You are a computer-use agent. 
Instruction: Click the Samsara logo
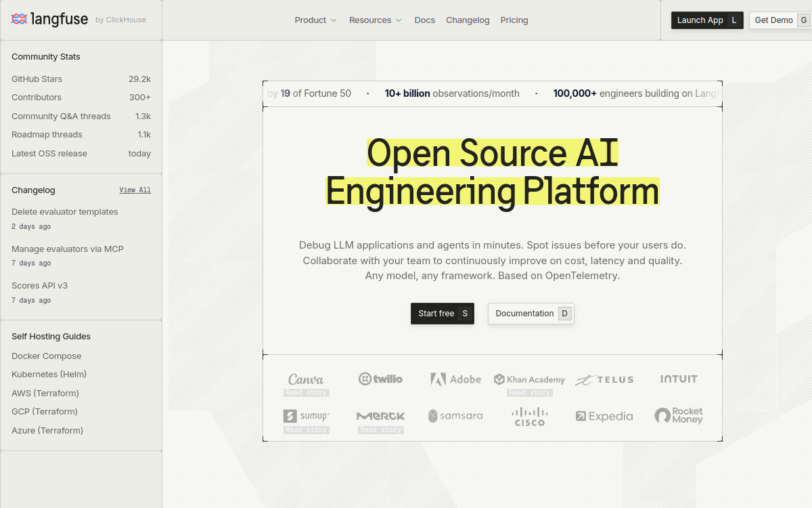[455, 416]
